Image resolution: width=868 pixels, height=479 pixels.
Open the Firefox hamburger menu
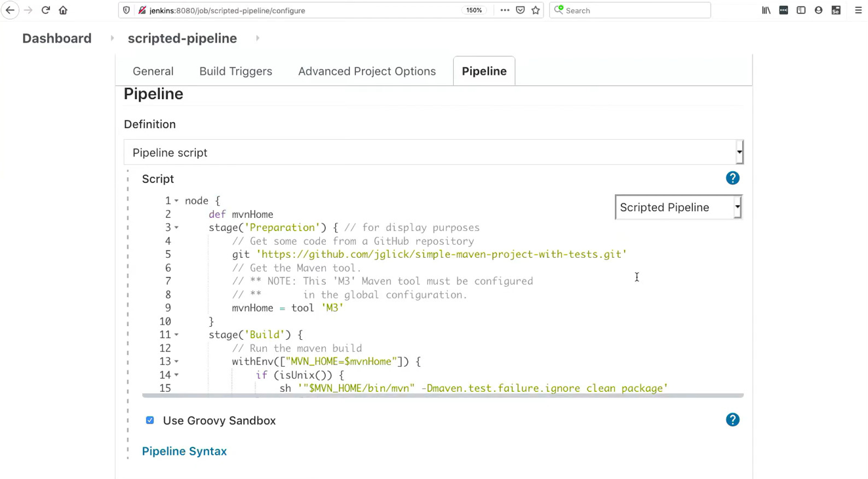click(858, 10)
